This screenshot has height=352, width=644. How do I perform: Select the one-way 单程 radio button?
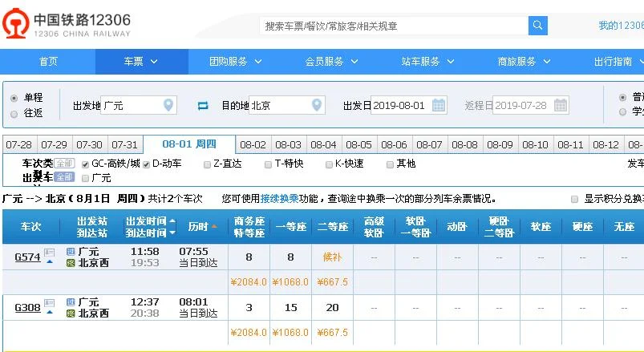click(14, 98)
